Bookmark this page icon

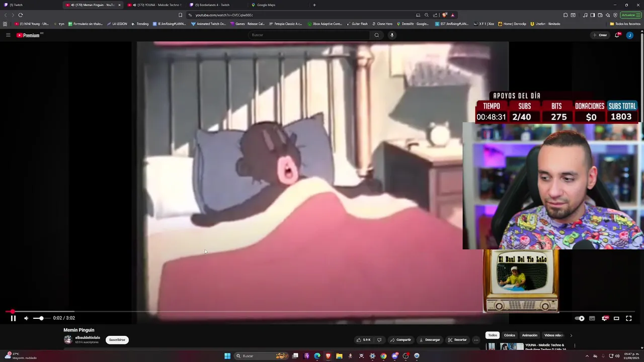pyautogui.click(x=180, y=15)
